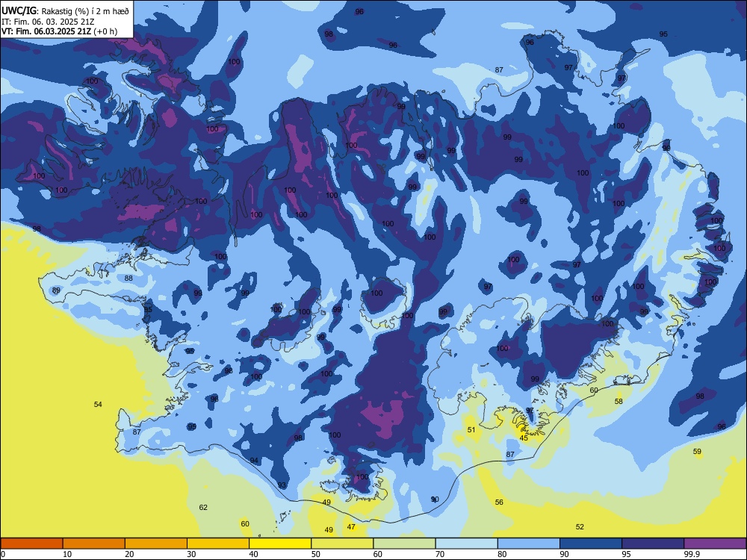747x560 pixels.
Task: Click the title 'UWC/IG: Rakastig (%) í 2 m hæð'
Action: tap(65, 10)
